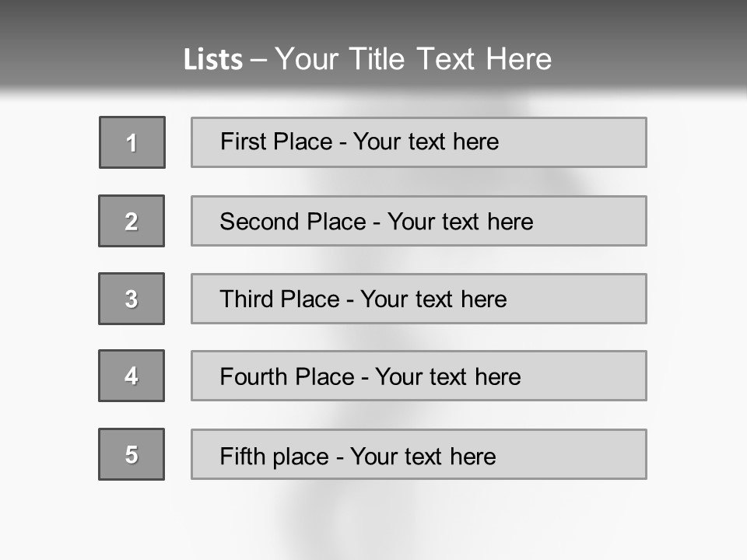The height and width of the screenshot is (560, 747).
Task: Select the words "Second Place"
Action: click(x=292, y=222)
